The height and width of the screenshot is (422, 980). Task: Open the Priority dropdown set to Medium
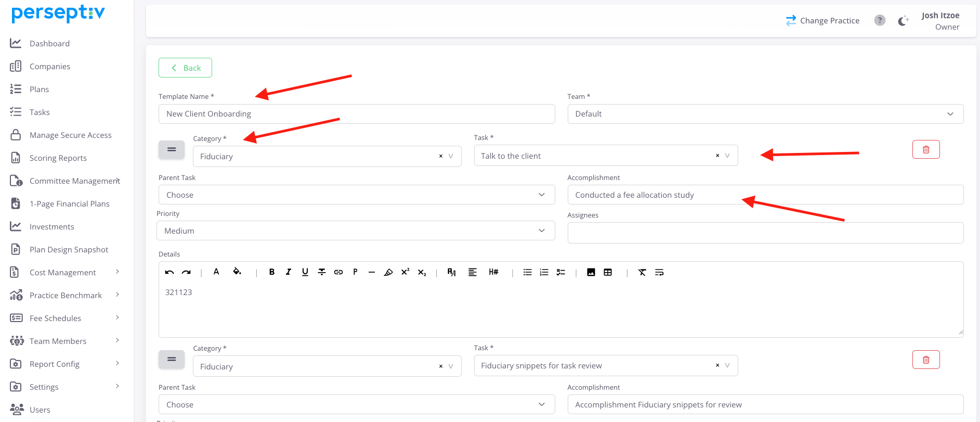pyautogui.click(x=355, y=231)
